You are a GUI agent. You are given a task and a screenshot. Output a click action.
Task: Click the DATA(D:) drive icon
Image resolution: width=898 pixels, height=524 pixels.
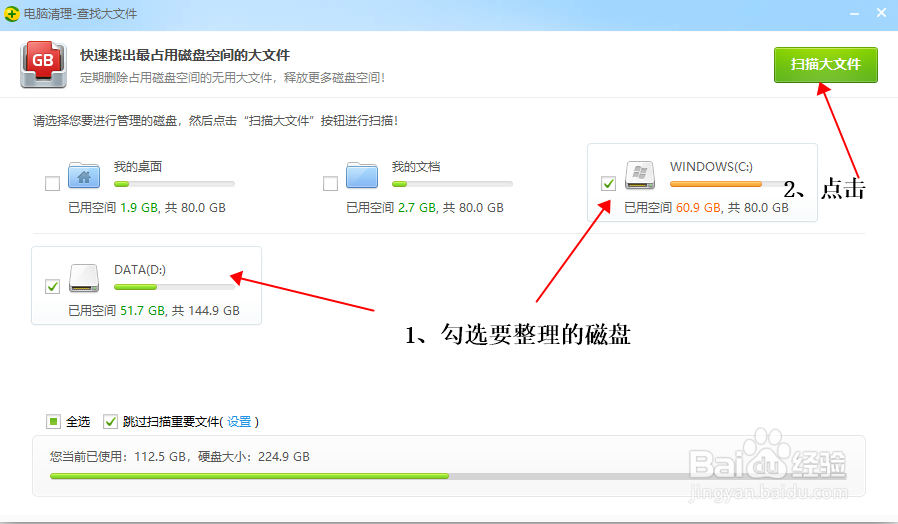click(84, 278)
